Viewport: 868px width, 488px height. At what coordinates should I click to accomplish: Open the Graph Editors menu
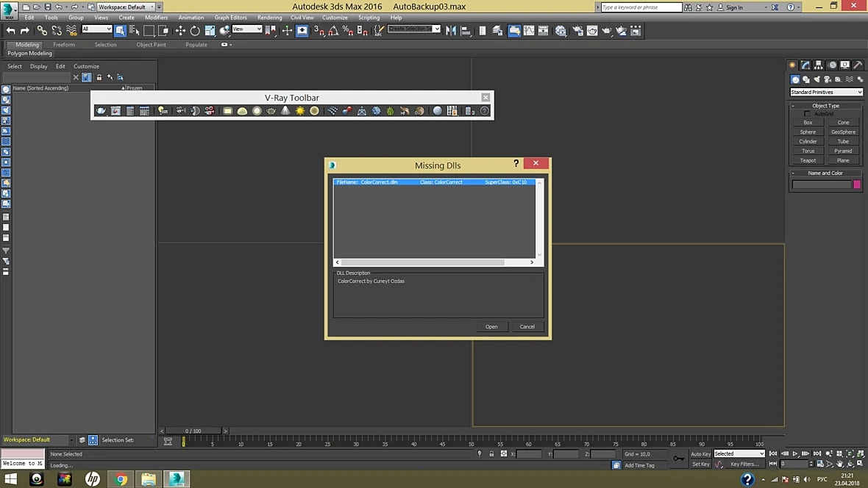click(230, 18)
